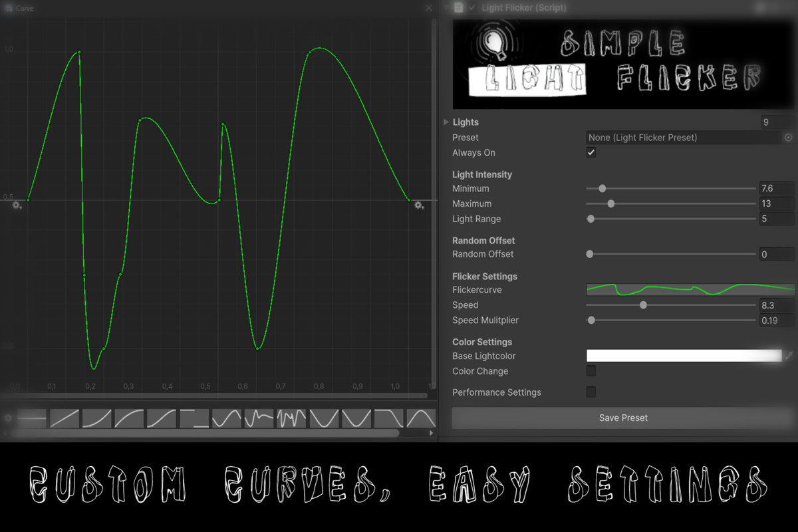Click the Curve window title tab
Image resolution: width=798 pixels, height=532 pixels.
20,9
